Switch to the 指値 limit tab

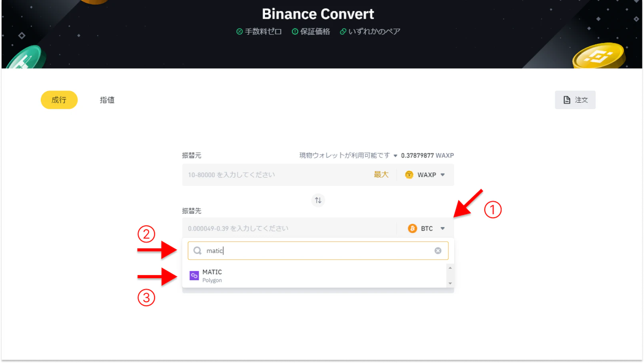coord(107,100)
